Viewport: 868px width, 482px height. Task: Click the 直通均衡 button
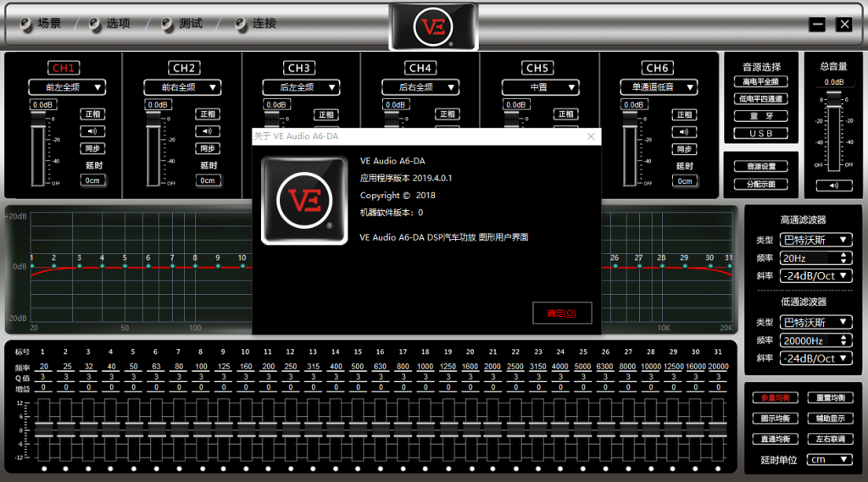(x=775, y=439)
